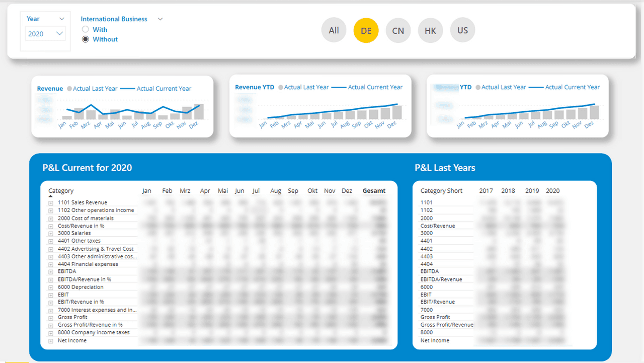Sort the table by the Category column header
Image resolution: width=644 pixels, height=363 pixels.
click(x=60, y=190)
